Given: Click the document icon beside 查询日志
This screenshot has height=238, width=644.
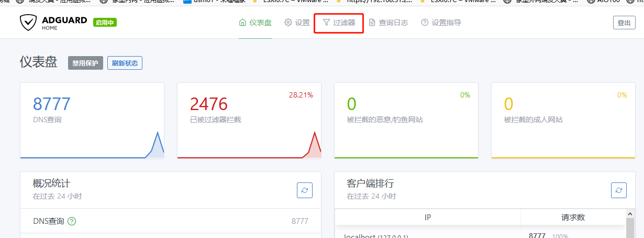Looking at the screenshot, I should [x=372, y=23].
